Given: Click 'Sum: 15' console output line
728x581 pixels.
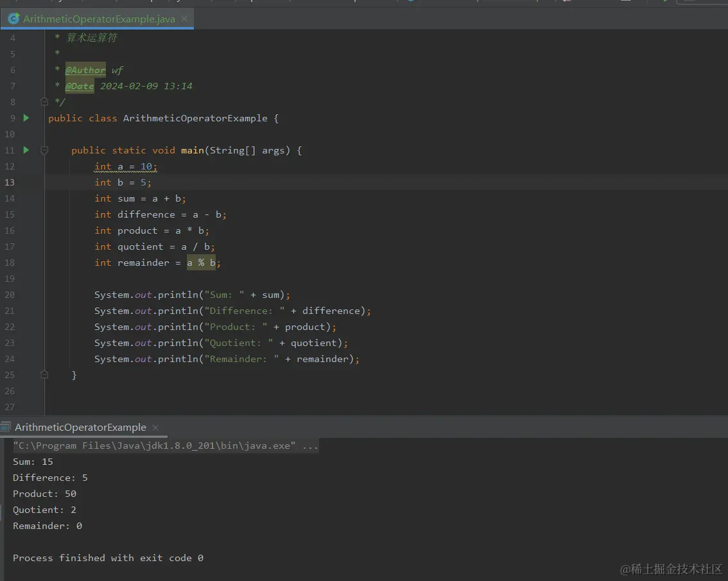Looking at the screenshot, I should (x=33, y=462).
